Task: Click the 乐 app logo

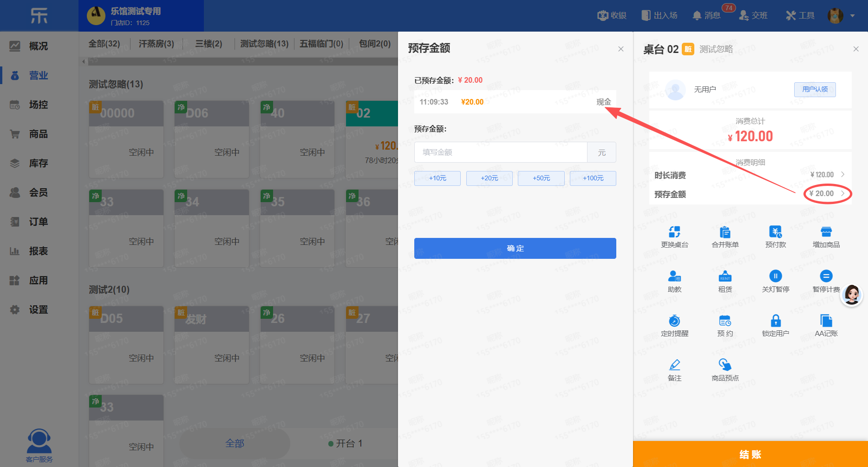Action: pyautogui.click(x=39, y=16)
